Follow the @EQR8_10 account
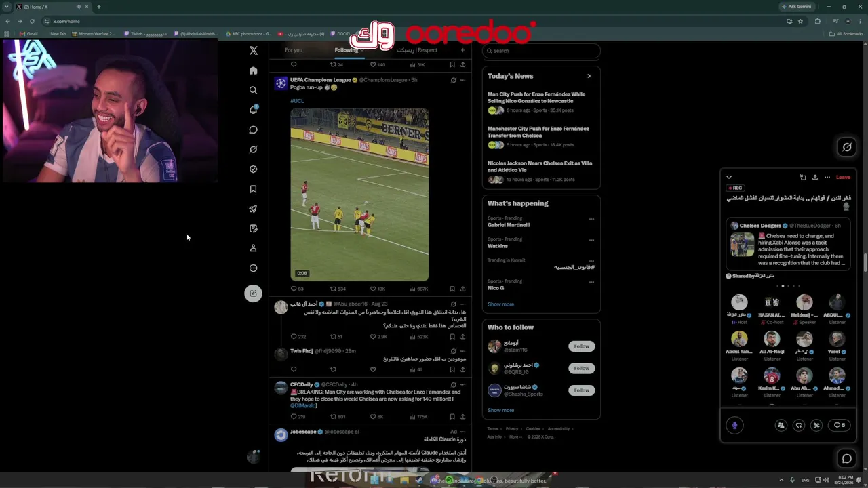The width and height of the screenshot is (868, 488). click(582, 368)
